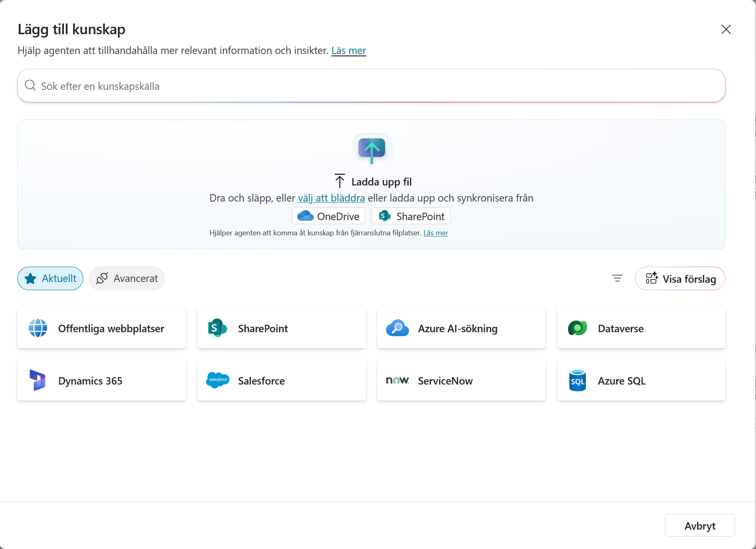Select the Dynamics 365 knowledge source
This screenshot has width=756, height=549.
[x=102, y=380]
